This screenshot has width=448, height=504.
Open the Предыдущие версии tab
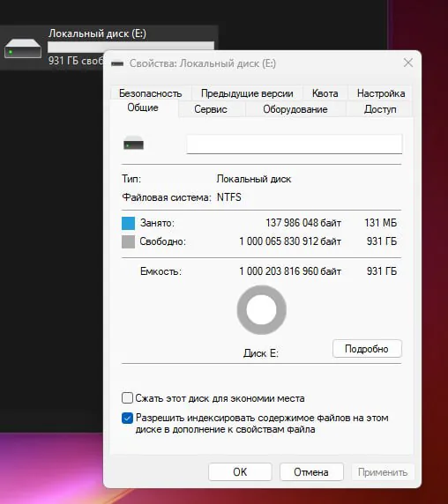click(247, 93)
